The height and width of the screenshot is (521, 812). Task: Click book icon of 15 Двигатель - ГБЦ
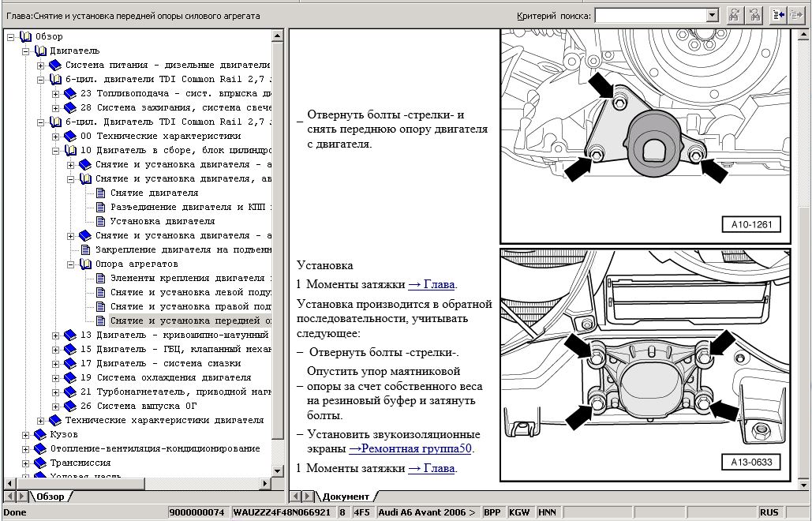click(x=70, y=349)
